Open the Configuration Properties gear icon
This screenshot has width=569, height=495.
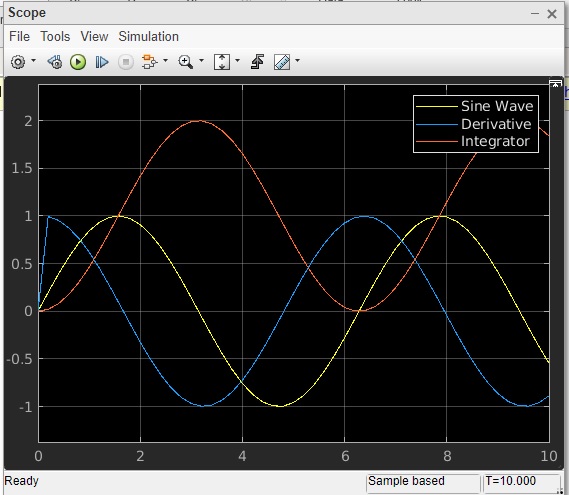tap(18, 62)
